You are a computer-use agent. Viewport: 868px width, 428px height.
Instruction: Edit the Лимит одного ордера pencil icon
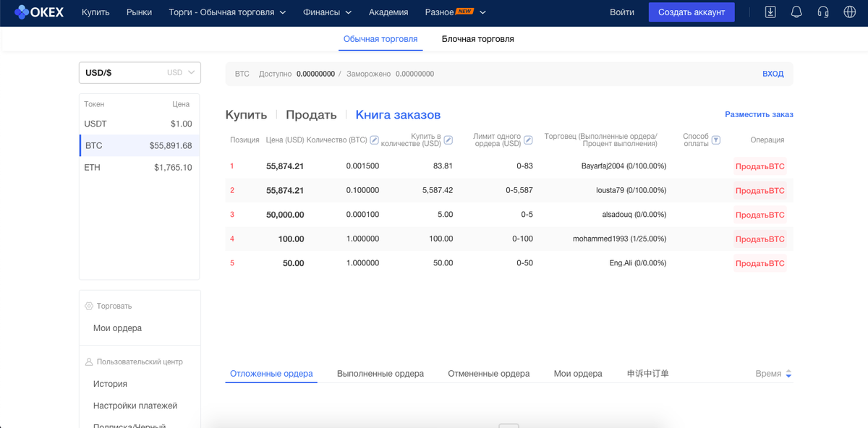(x=528, y=140)
